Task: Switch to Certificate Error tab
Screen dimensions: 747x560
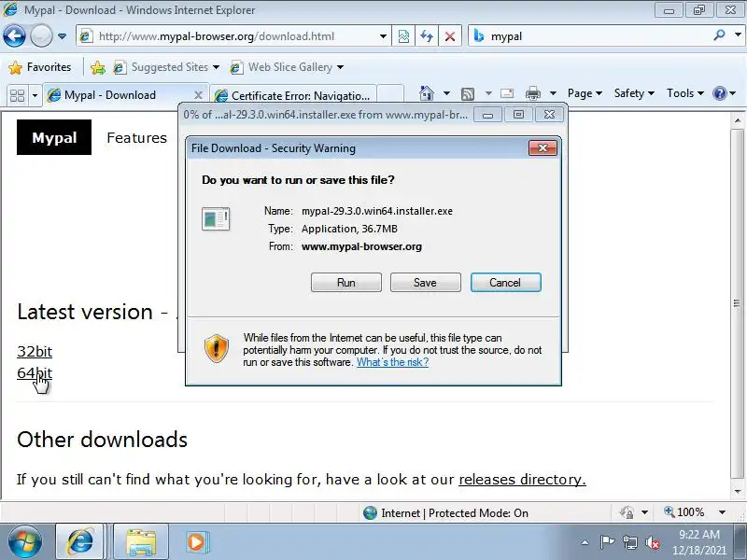Action: [x=293, y=96]
